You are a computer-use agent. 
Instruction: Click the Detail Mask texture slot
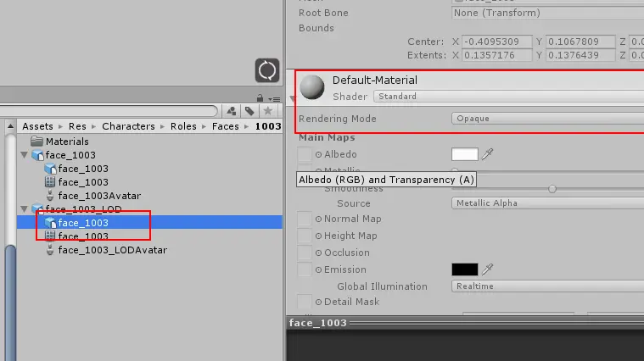pyautogui.click(x=305, y=302)
